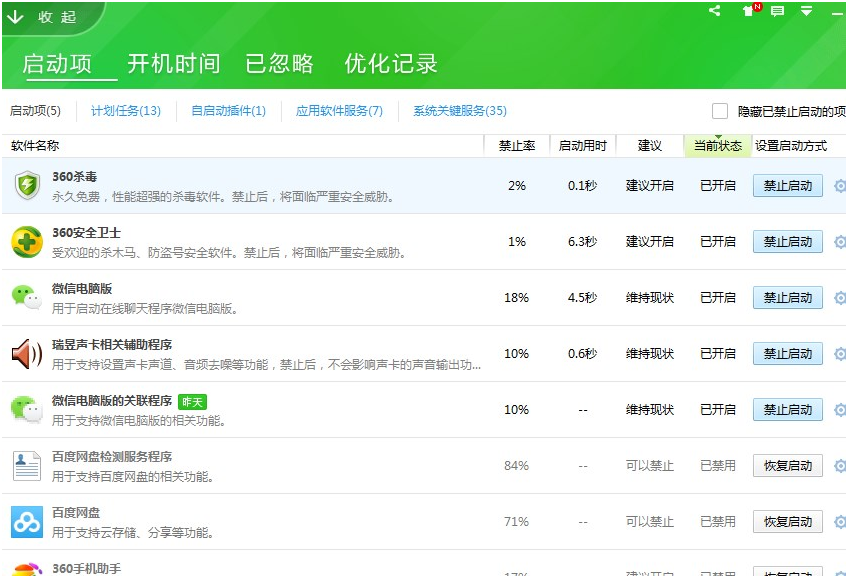Viewport: 848px width, 578px height.
Task: Select the 自启动插件(1) sub-tab
Action: coord(228,111)
